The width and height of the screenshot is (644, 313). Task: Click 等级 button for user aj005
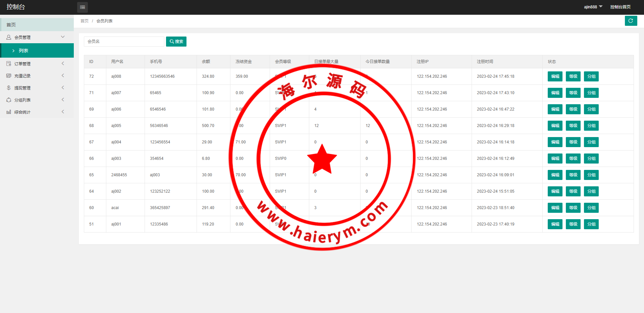pyautogui.click(x=573, y=126)
